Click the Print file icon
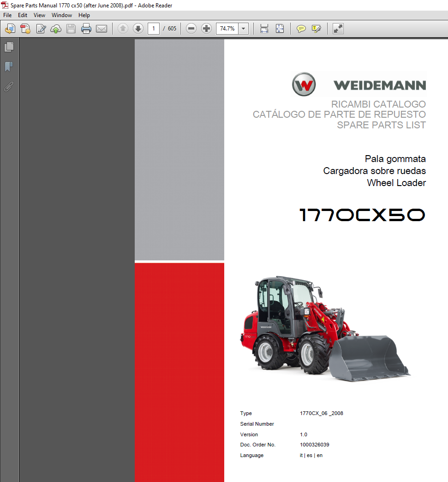 pyautogui.click(x=86, y=29)
